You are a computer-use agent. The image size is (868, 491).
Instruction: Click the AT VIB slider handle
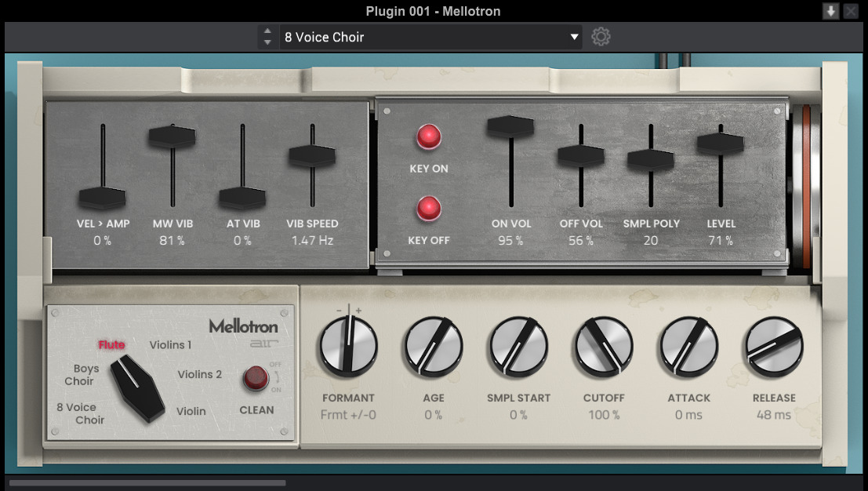click(242, 198)
